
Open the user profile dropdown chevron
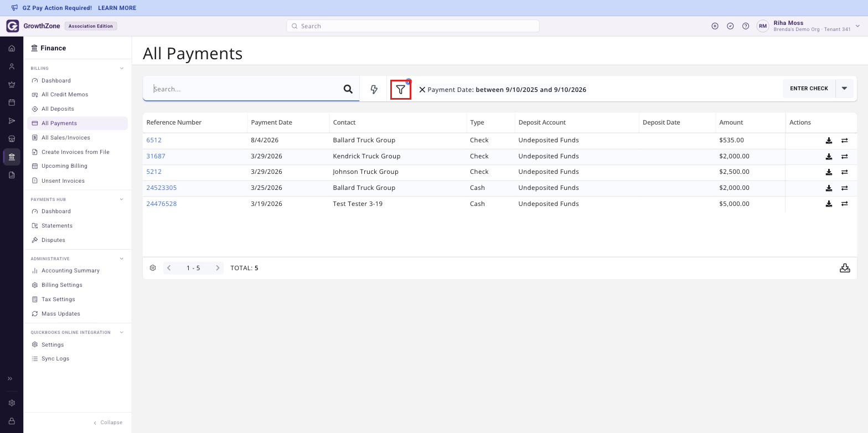tap(857, 26)
